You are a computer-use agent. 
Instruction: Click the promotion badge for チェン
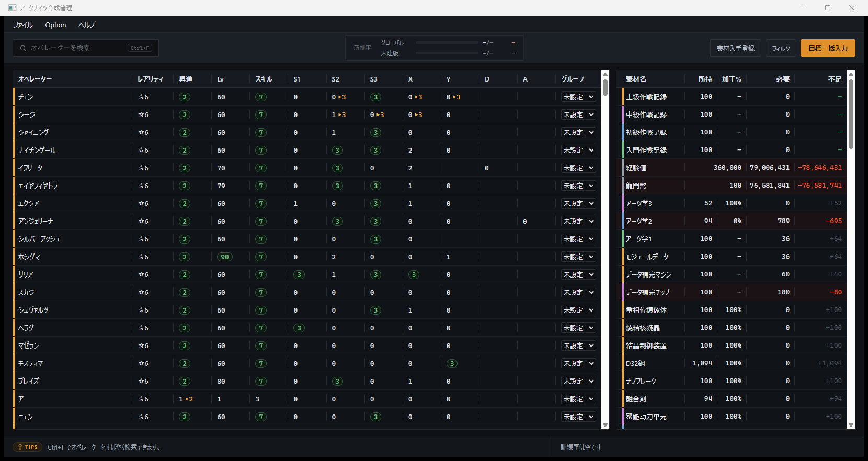click(184, 97)
